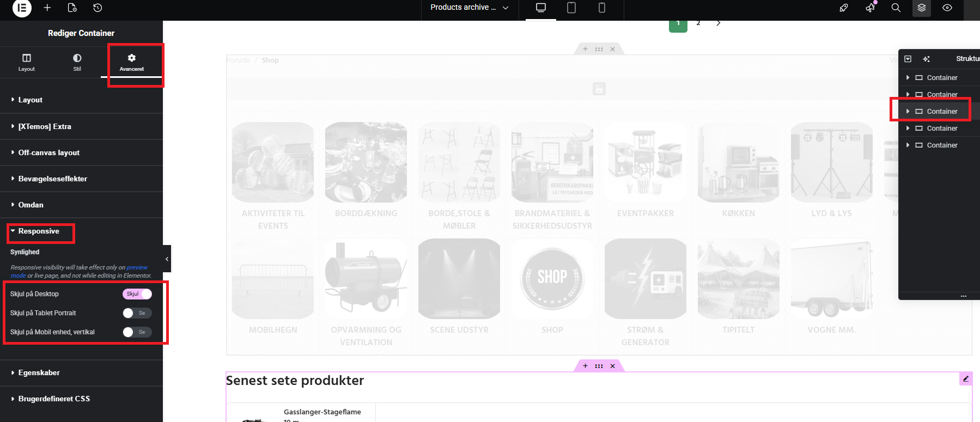The width and height of the screenshot is (980, 422).
Task: Click the Senest sete produkter heading
Action: (295, 381)
